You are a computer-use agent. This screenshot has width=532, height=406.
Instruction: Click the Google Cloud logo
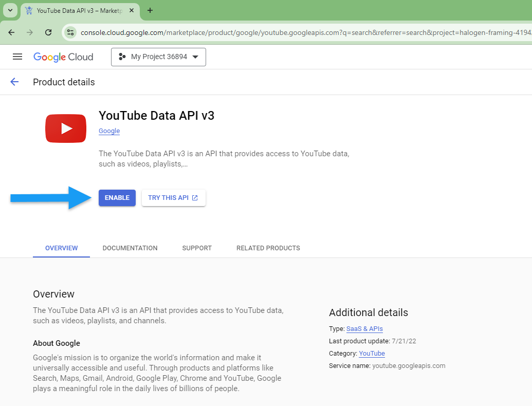pyautogui.click(x=63, y=57)
